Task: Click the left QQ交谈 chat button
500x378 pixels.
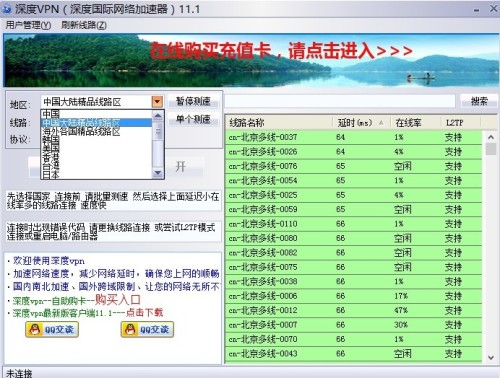Action: coord(52,329)
